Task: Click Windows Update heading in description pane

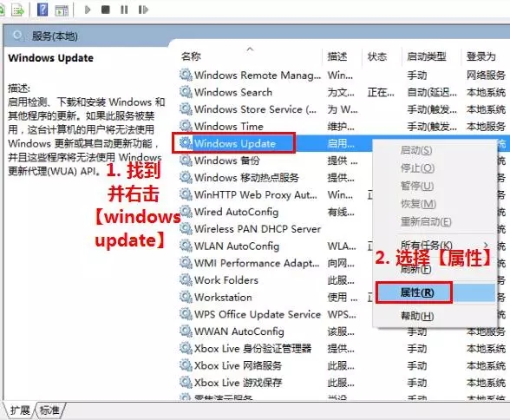Action: [x=50, y=58]
